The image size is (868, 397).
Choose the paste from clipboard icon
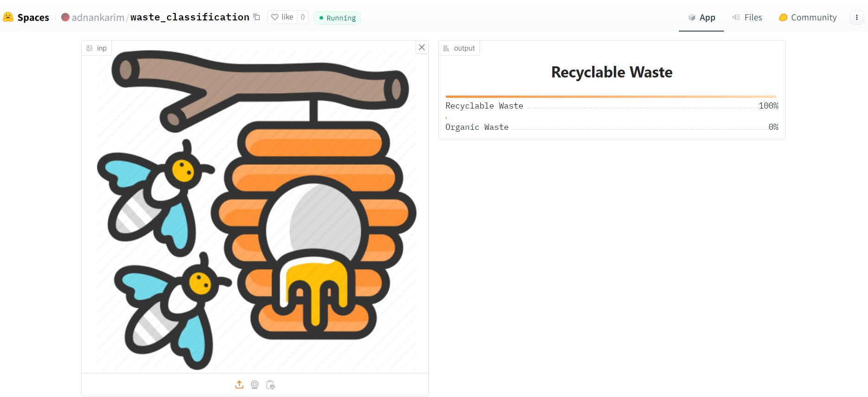coord(270,384)
